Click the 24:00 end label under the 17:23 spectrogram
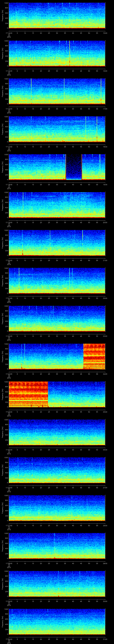Image resolution: width=114 pixels, height=644 pixels. 105,374
